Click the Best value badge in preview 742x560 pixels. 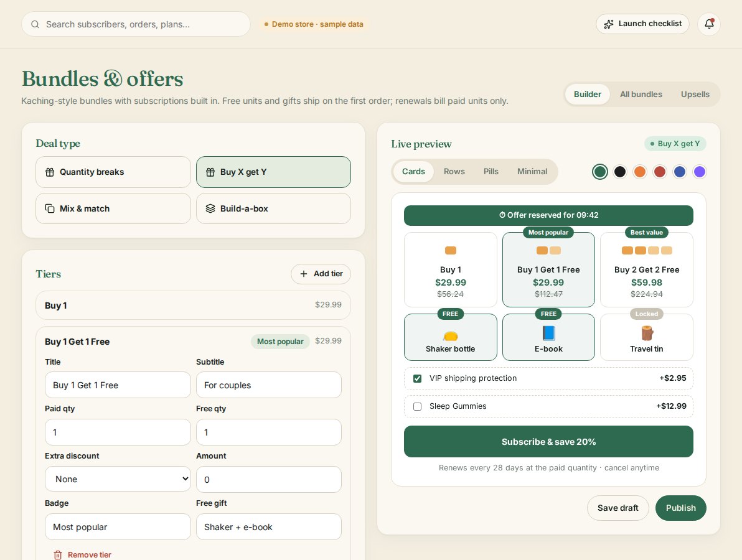(646, 232)
